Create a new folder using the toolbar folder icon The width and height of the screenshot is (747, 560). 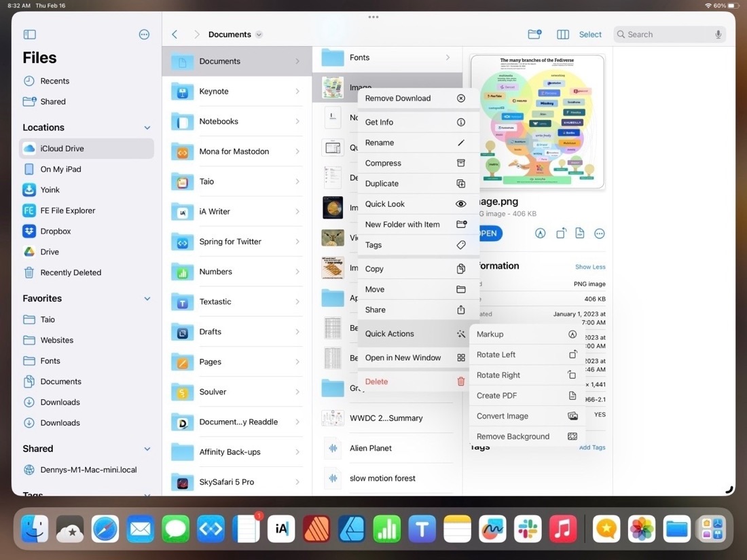coord(534,34)
